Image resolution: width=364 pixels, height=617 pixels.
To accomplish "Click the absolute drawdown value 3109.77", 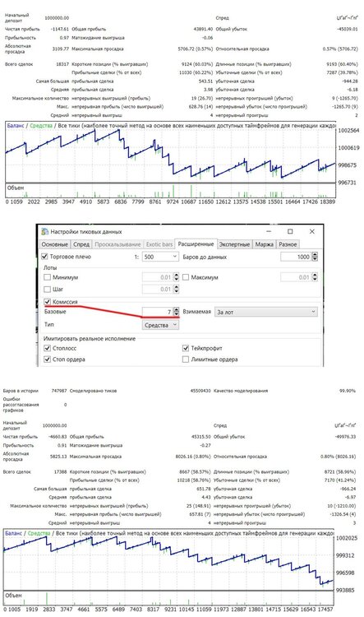I will pos(61,49).
